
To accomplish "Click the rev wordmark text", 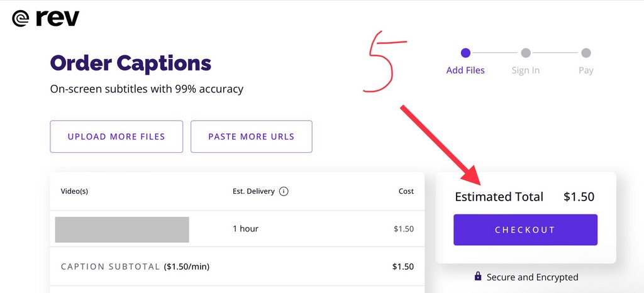I will pos(57,18).
